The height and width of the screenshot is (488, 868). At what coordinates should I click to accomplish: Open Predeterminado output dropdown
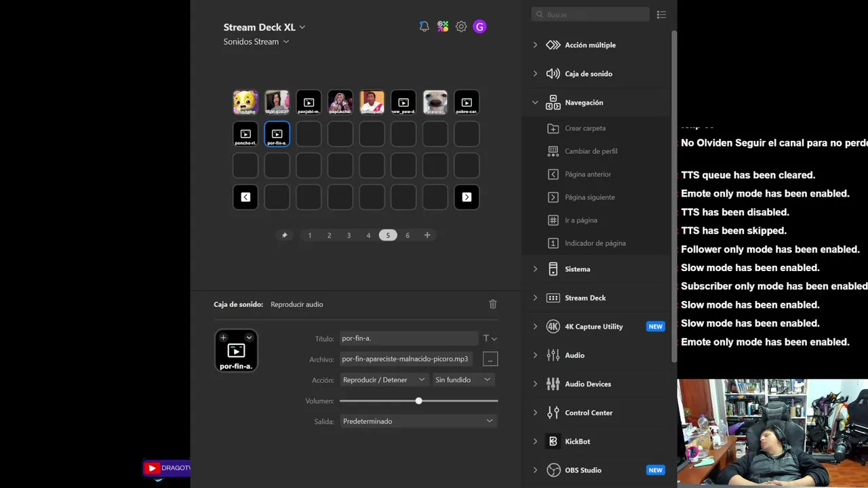pos(418,421)
